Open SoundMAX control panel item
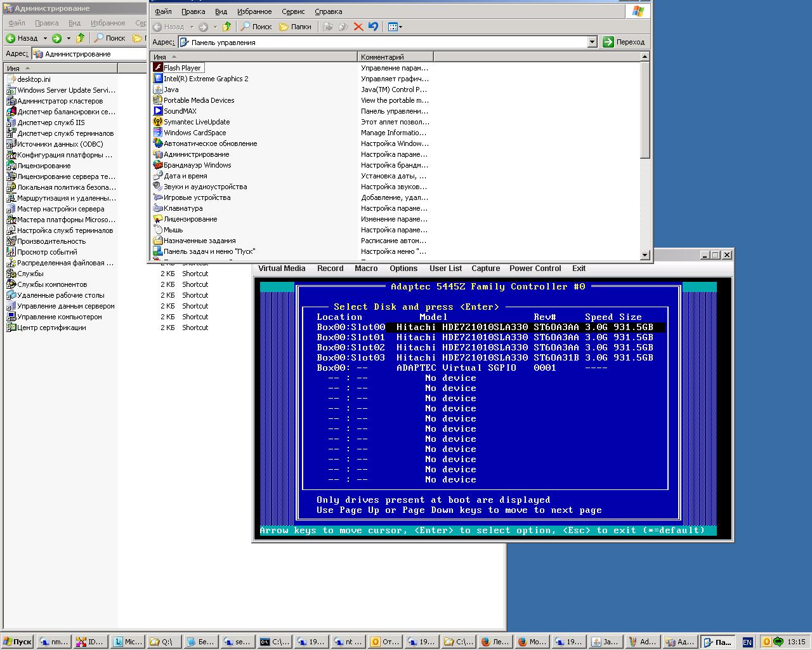Image resolution: width=812 pixels, height=650 pixels. point(180,111)
